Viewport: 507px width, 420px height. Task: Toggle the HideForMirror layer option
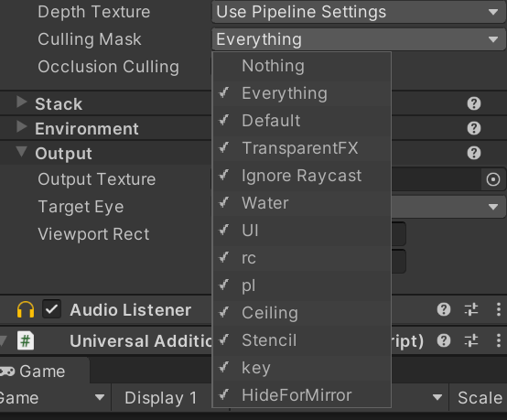(x=301, y=395)
